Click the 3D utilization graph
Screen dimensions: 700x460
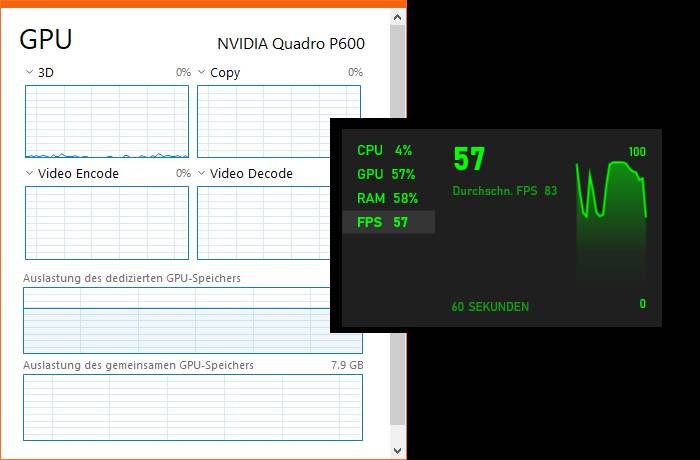coord(107,121)
